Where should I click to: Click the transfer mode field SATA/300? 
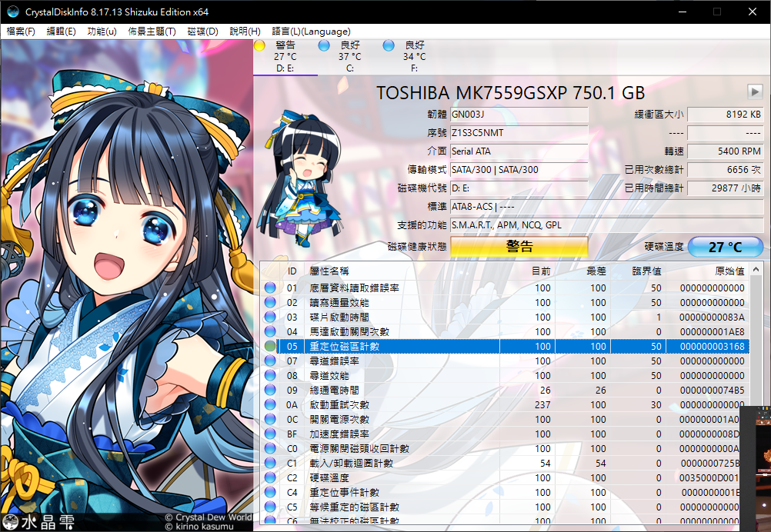519,170
